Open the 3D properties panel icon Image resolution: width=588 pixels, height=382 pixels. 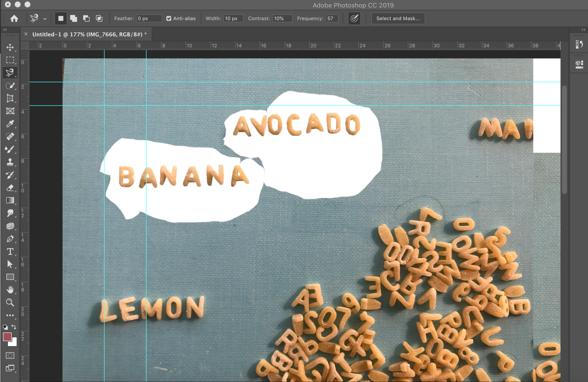coord(580,65)
